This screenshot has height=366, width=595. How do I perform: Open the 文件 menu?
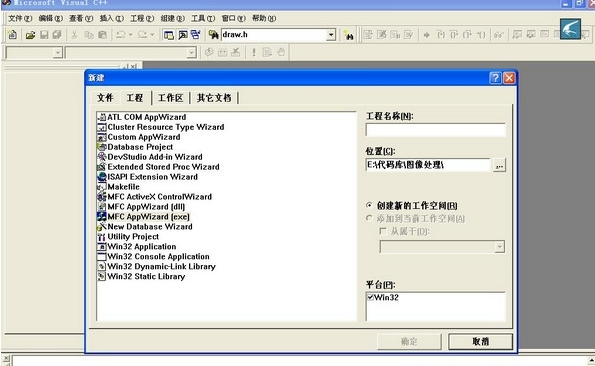pos(20,18)
